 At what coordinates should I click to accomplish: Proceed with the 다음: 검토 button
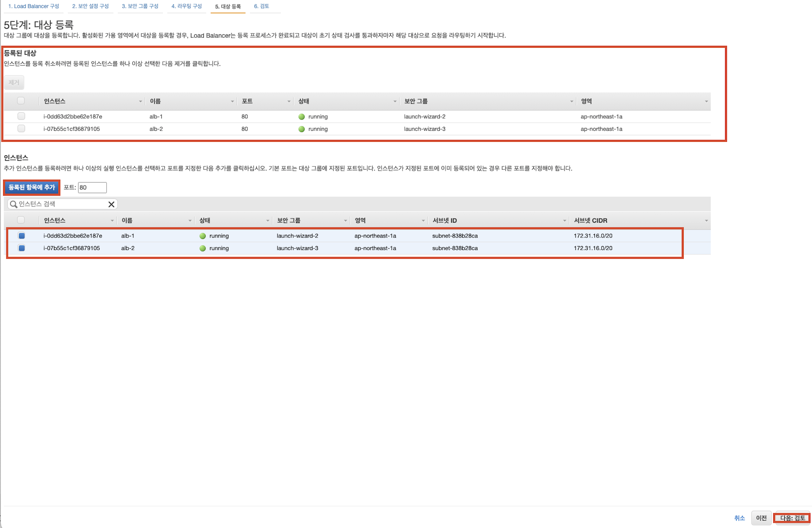(x=792, y=518)
